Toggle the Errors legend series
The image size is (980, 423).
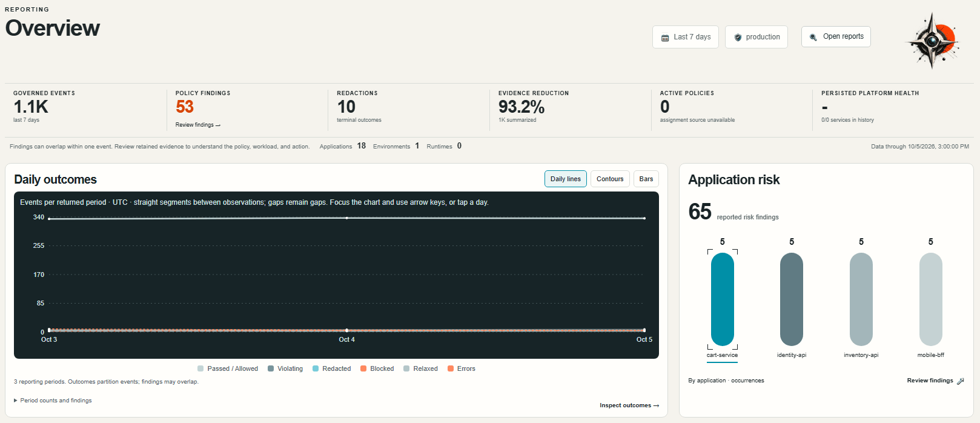point(462,368)
